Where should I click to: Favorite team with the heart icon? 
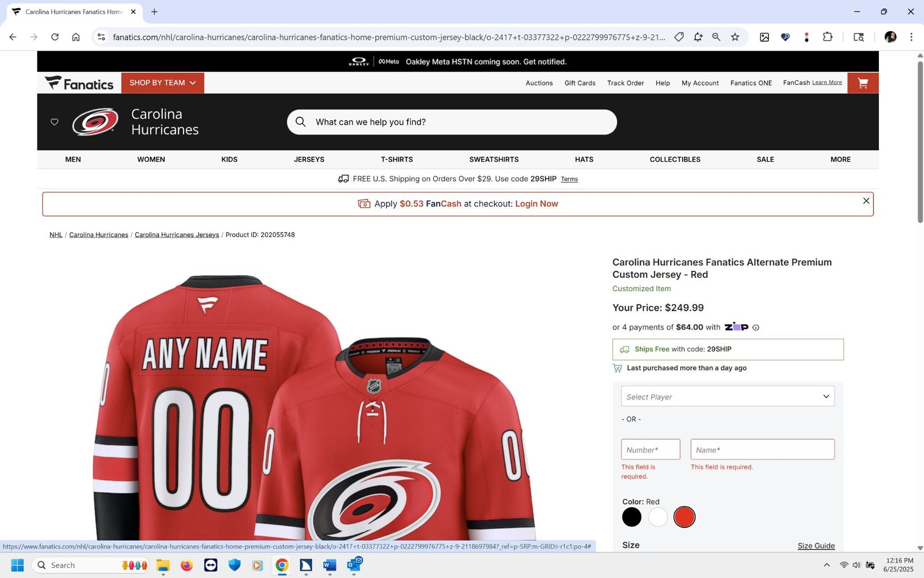(x=54, y=122)
